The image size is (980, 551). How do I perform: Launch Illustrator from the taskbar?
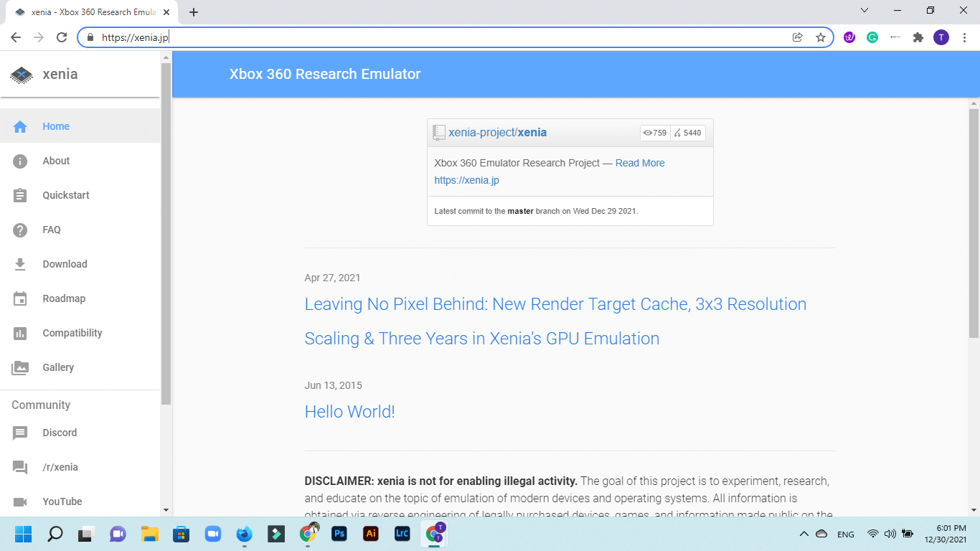tap(371, 534)
